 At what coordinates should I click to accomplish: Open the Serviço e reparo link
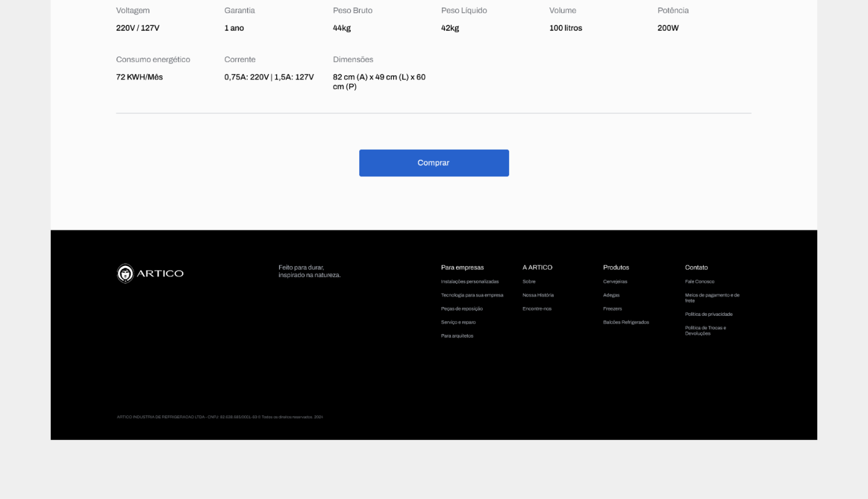click(x=458, y=322)
